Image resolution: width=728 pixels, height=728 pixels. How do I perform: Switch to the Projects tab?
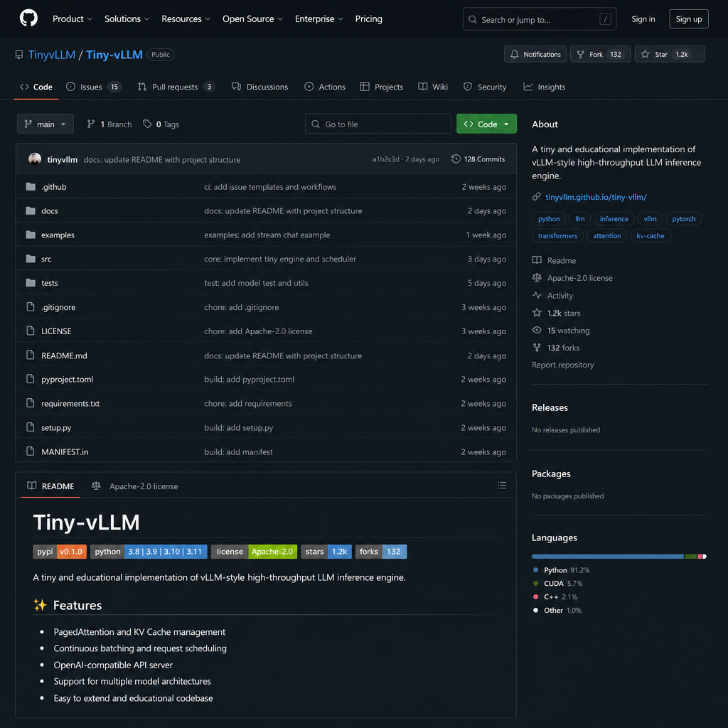click(x=382, y=87)
